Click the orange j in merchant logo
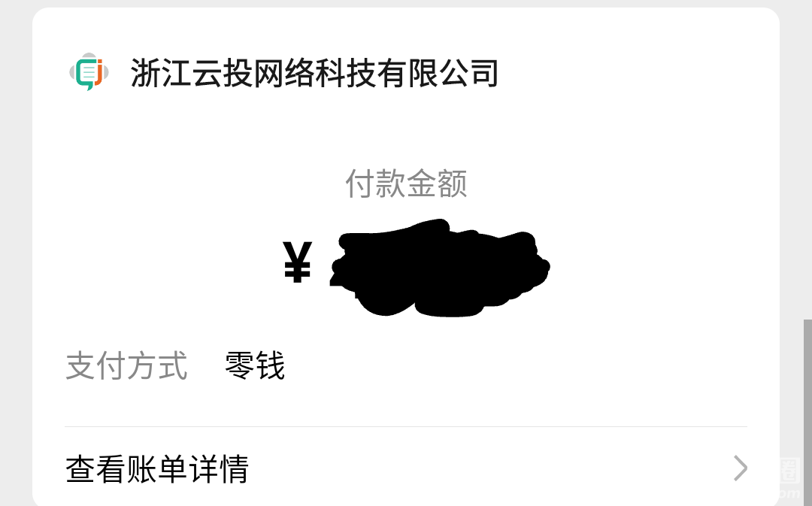The image size is (812, 506). (98, 71)
